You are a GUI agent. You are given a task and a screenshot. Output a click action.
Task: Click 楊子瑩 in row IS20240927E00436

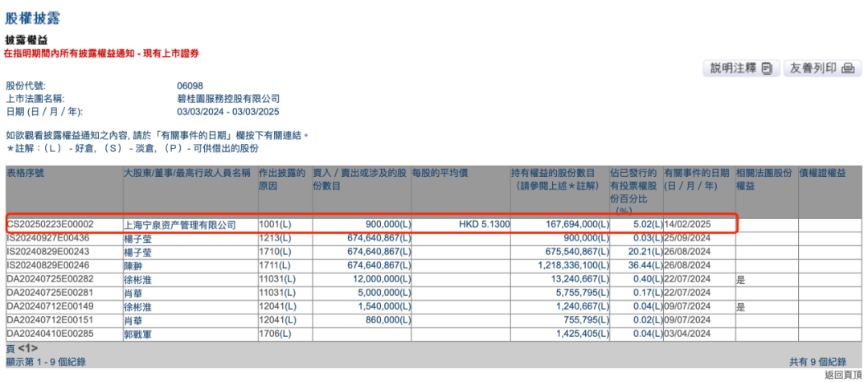click(138, 239)
